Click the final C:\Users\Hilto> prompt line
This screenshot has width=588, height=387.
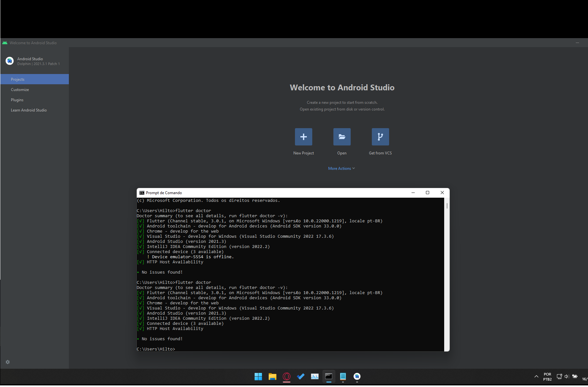click(x=156, y=349)
